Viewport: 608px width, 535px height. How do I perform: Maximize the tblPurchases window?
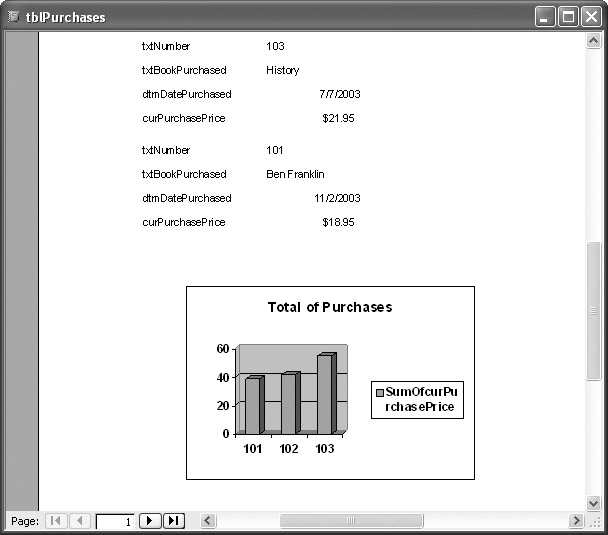click(x=568, y=17)
